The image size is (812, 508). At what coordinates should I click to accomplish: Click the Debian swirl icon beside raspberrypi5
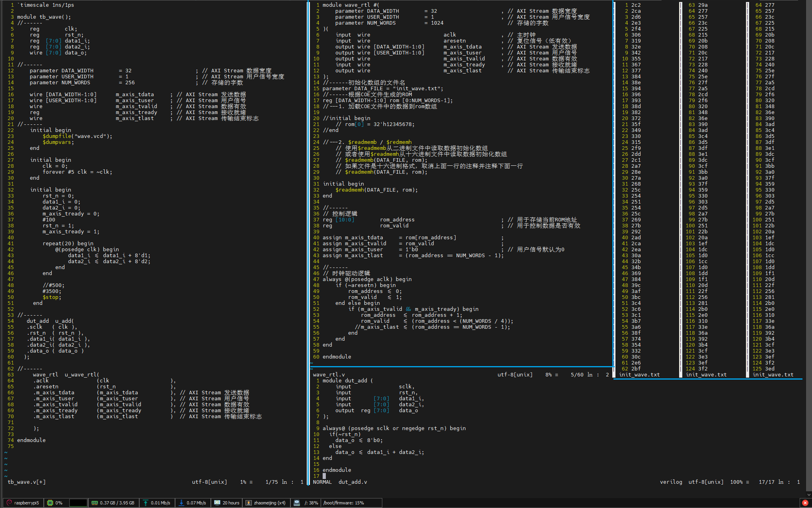(9, 503)
